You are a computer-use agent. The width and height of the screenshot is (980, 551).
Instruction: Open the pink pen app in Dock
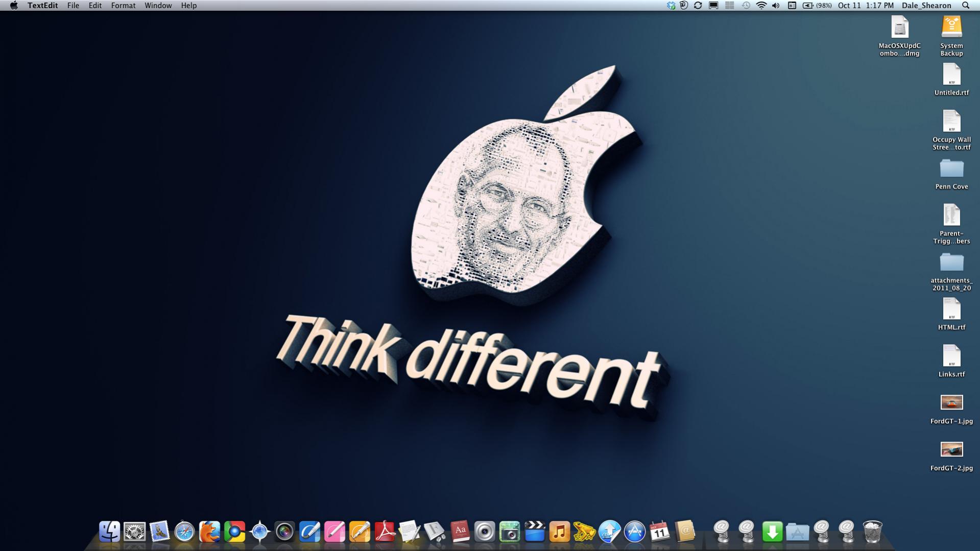coord(334,532)
